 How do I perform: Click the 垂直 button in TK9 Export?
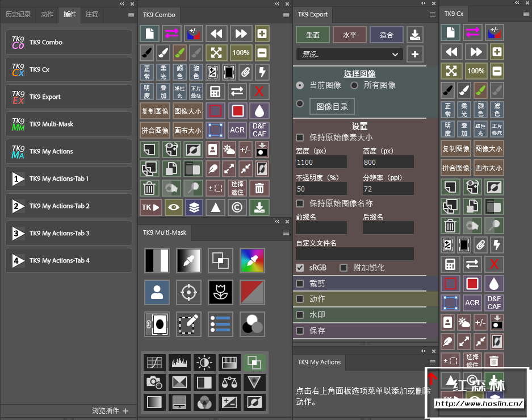pyautogui.click(x=313, y=35)
